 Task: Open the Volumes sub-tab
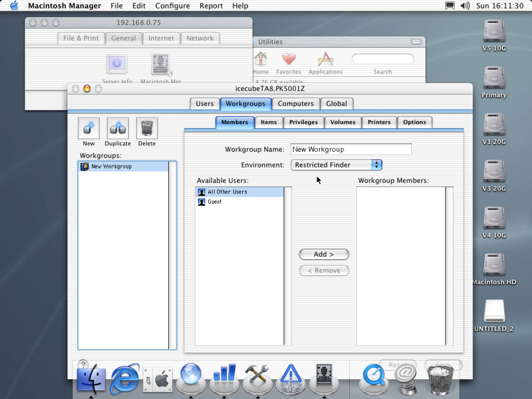tap(343, 122)
